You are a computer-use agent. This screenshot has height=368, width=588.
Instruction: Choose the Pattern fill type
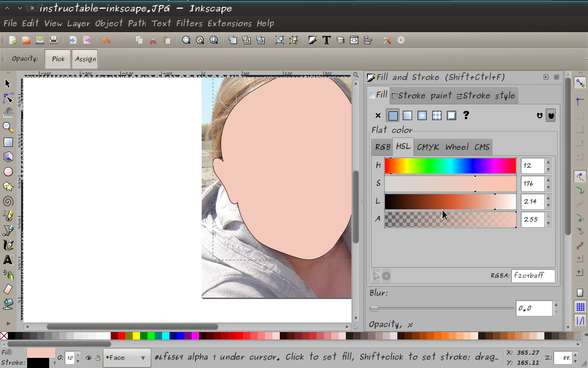click(x=437, y=115)
